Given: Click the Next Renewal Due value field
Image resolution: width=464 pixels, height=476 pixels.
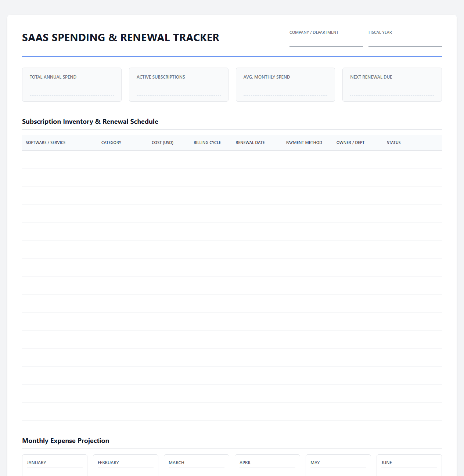Looking at the screenshot, I should pyautogui.click(x=392, y=89).
